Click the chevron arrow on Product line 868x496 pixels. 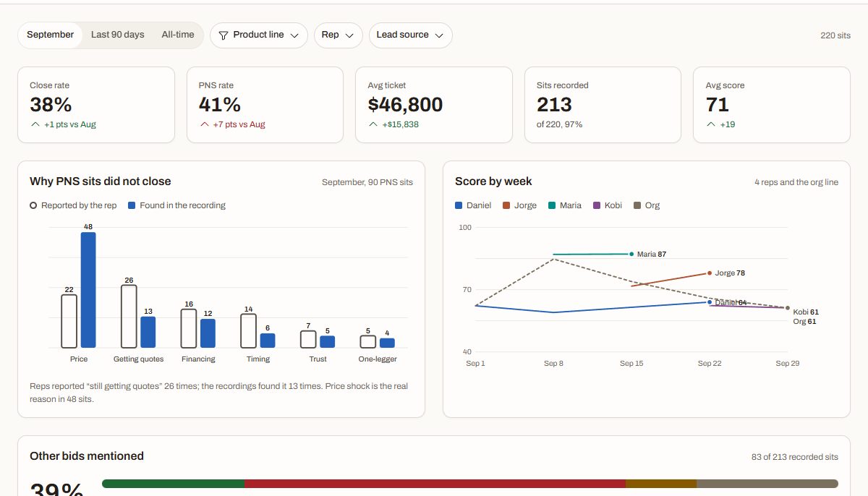pos(294,35)
